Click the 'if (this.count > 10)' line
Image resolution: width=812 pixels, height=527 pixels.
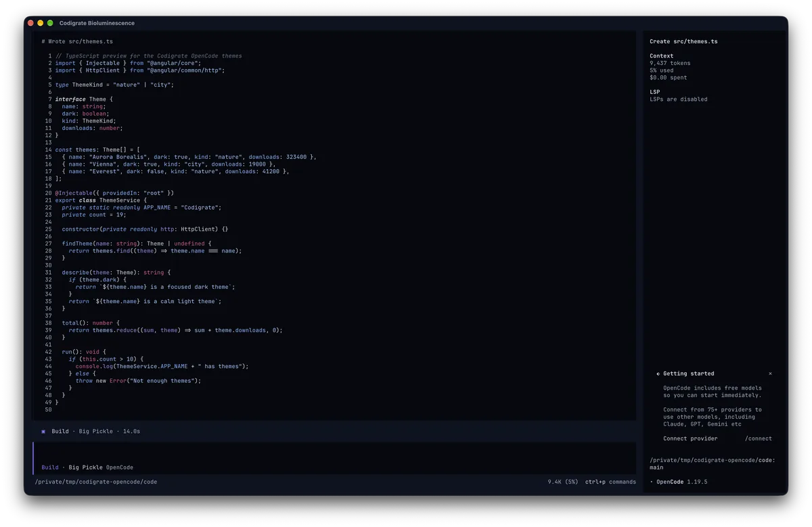point(106,359)
